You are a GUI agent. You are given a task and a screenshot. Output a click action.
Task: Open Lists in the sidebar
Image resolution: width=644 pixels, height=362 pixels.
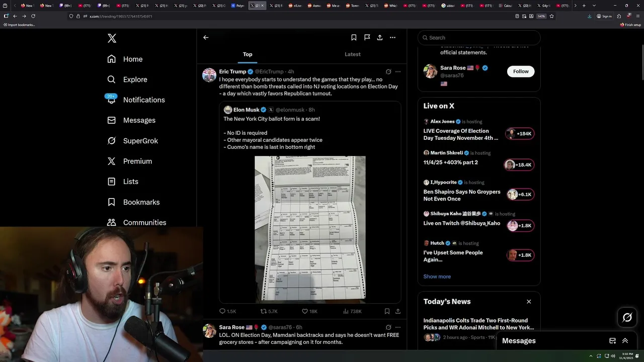(x=123, y=182)
